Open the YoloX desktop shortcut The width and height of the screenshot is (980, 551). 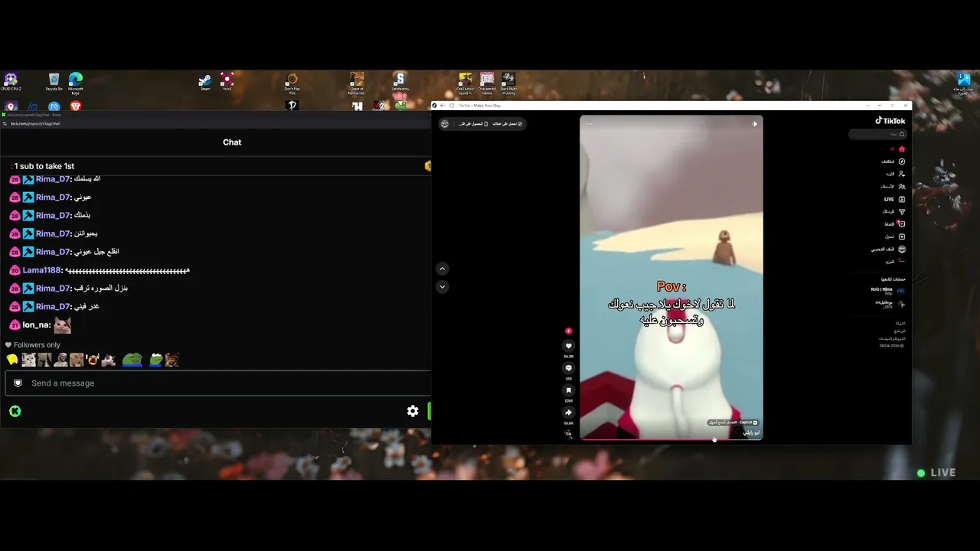pos(227,82)
